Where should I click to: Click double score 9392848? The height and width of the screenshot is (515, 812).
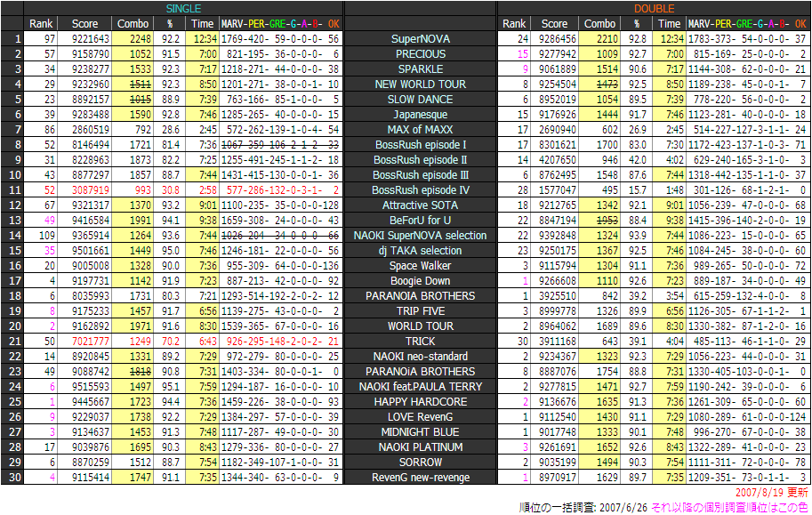pos(558,236)
